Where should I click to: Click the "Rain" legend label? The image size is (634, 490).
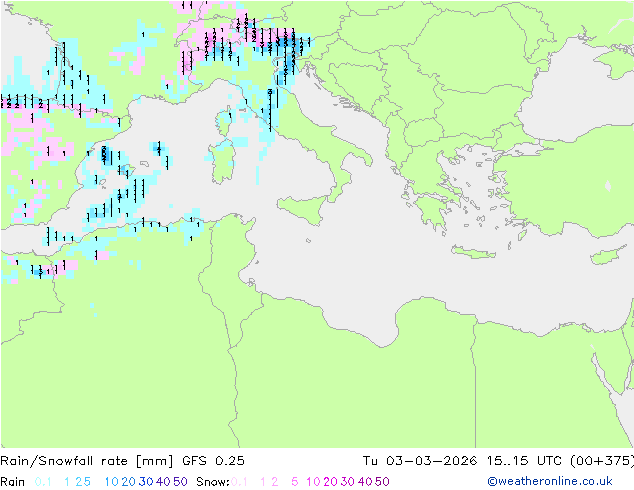[13, 482]
